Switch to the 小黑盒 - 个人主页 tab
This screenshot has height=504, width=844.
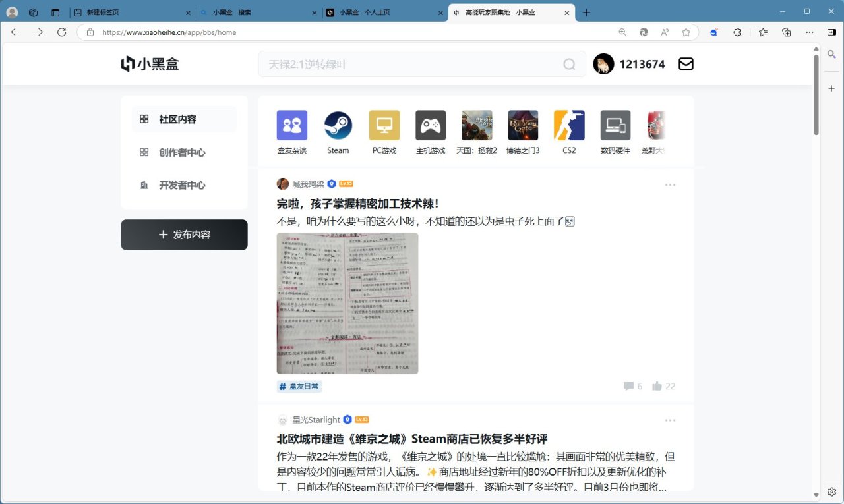(384, 13)
